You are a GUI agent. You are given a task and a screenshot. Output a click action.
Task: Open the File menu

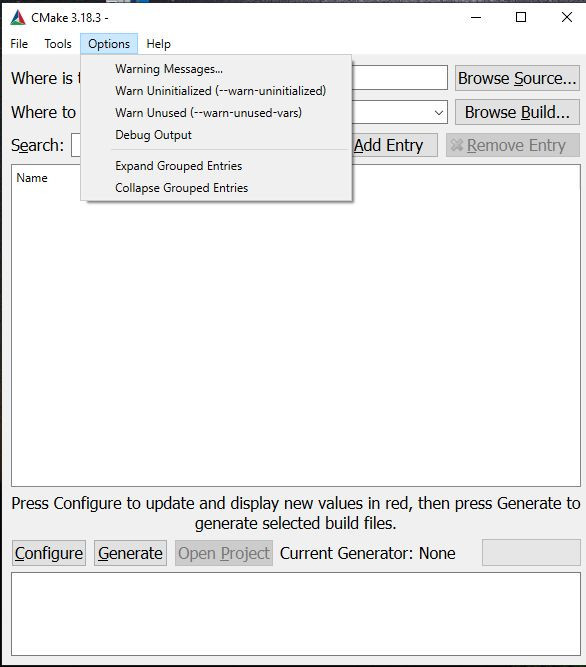pos(19,44)
